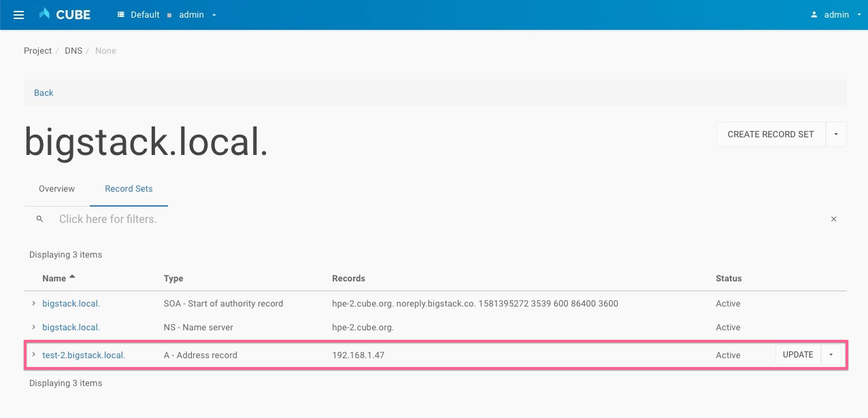Click 'SOA - Start of authority record' text
The image size is (868, 418).
223,304
